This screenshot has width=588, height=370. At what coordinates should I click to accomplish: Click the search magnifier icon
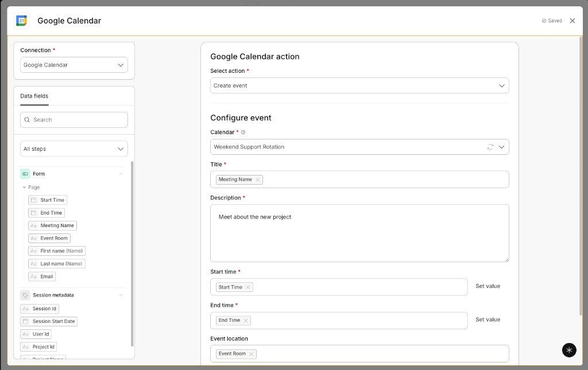pos(27,120)
